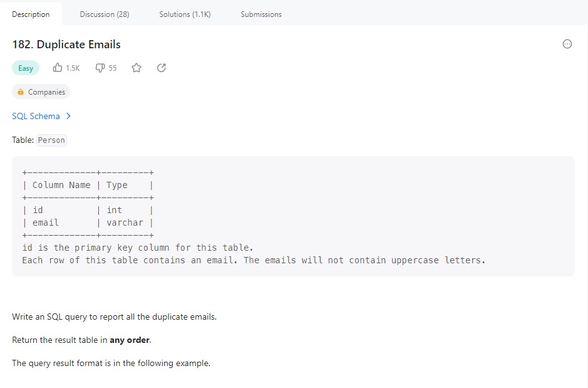
Task: Click the orange lock icon beside Companies
Action: [x=21, y=92]
